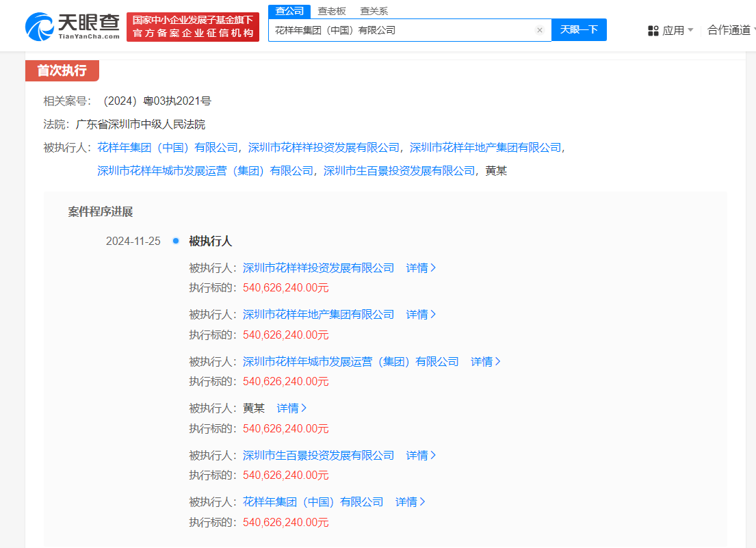Click the red 国家中小企业发展子基金旗下 banner
Screen dimensions: 756x548
193,27
